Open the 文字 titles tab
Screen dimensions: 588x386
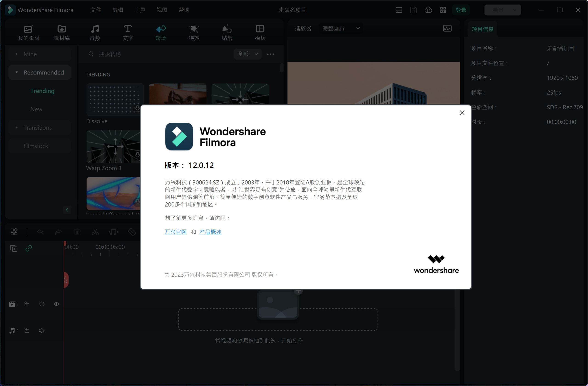pyautogui.click(x=128, y=33)
